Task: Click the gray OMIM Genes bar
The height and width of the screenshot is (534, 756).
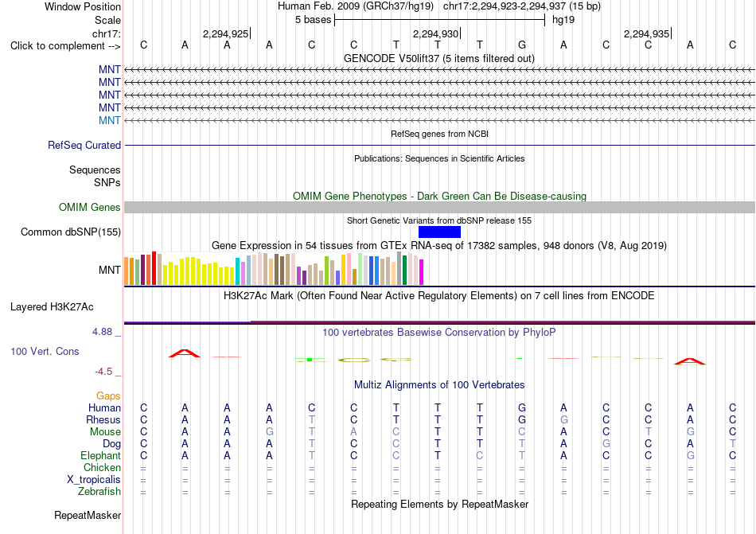Action: pyautogui.click(x=439, y=207)
